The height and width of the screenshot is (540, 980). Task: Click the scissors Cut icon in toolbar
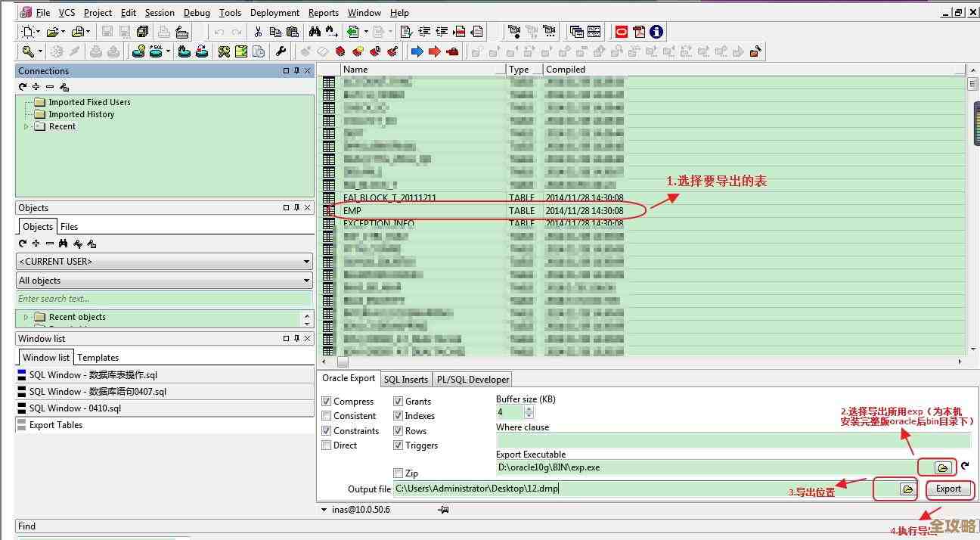(258, 32)
